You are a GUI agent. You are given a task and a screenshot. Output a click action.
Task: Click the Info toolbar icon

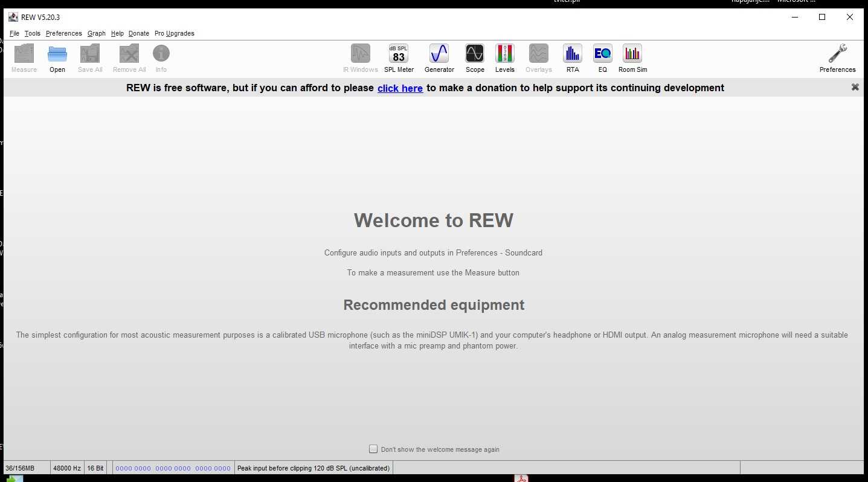[x=161, y=59]
